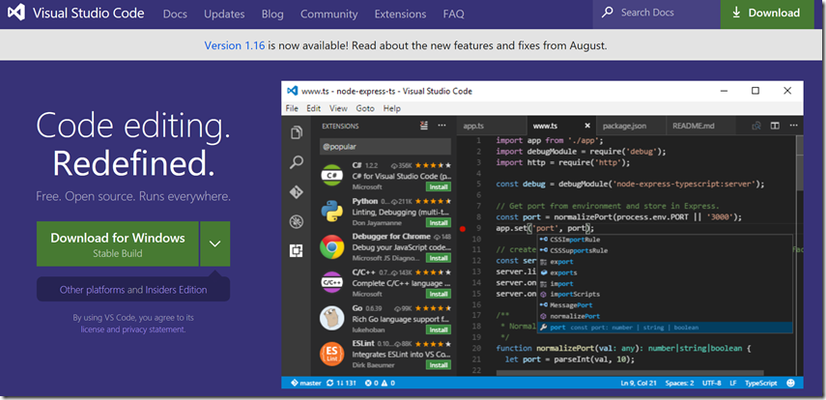
Task: Click the C# extension icon
Action: click(x=332, y=175)
